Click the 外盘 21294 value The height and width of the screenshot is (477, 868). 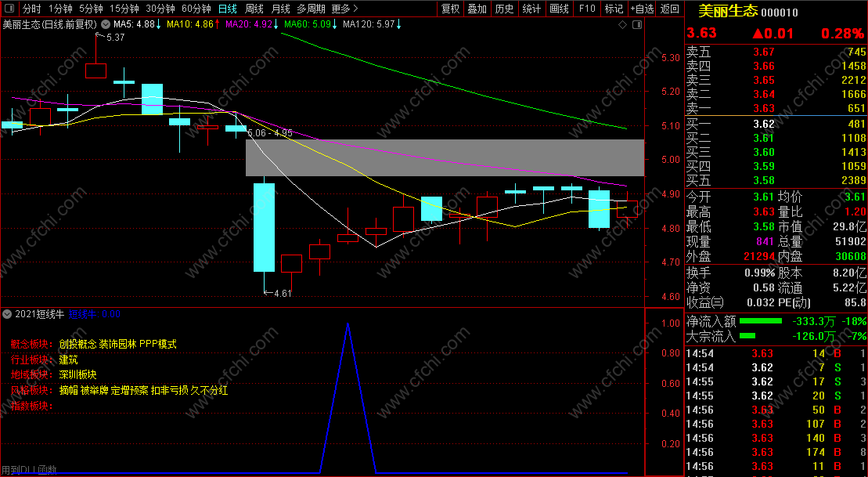pos(759,256)
